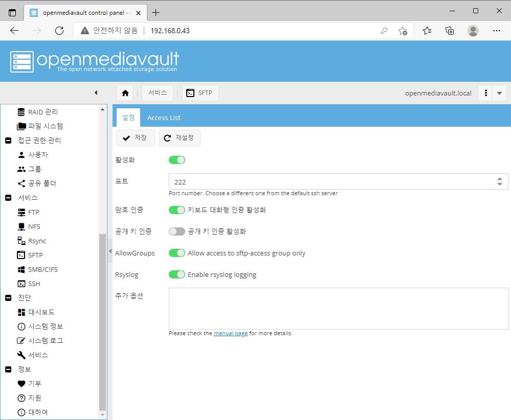
Task: Go to home via house icon
Action: pyautogui.click(x=125, y=93)
